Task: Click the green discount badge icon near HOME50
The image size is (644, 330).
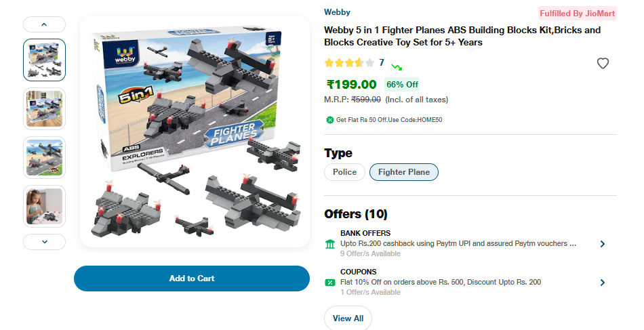Action: 330,120
